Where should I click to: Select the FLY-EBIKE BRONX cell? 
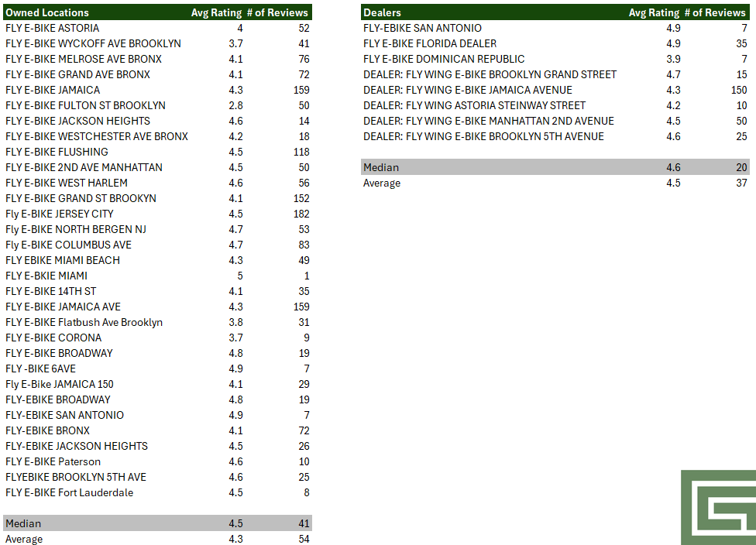point(47,430)
